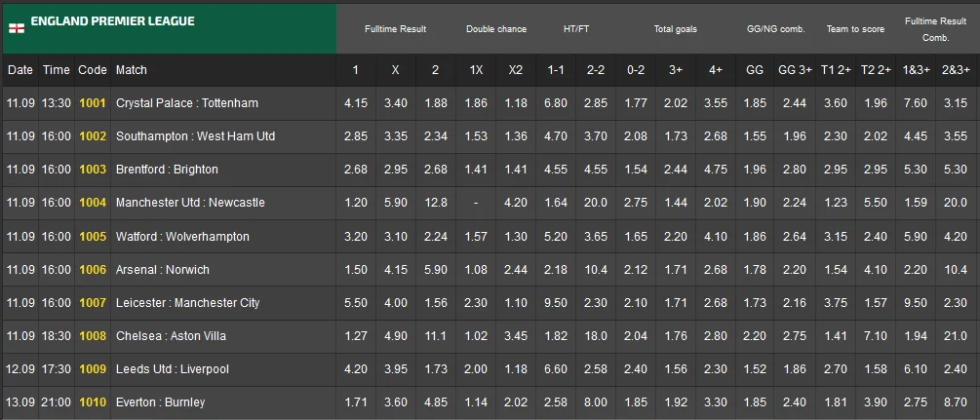Click the England flag icon

tap(16, 28)
